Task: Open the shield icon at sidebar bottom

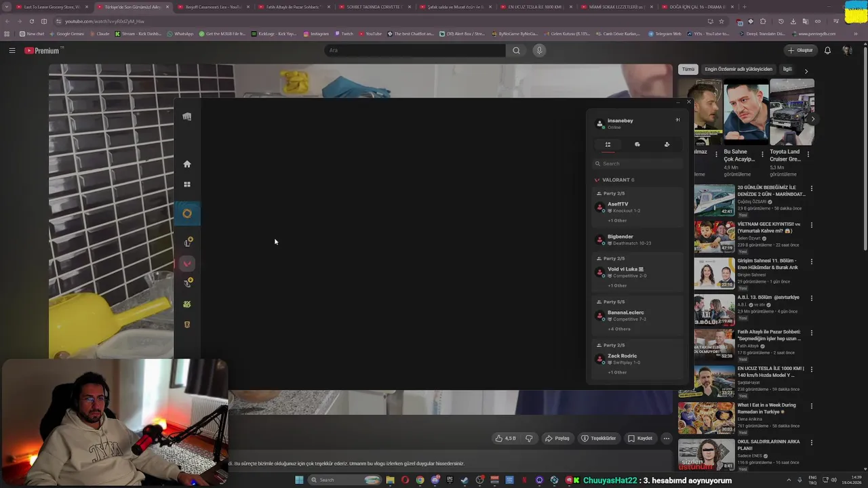Action: point(187,325)
